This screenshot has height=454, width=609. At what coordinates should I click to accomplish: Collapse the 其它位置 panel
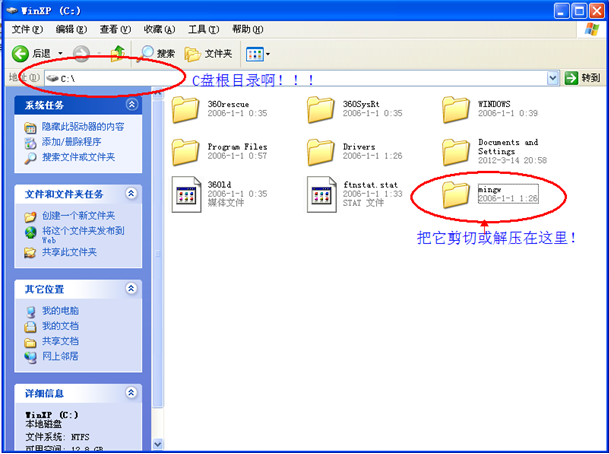tap(132, 288)
